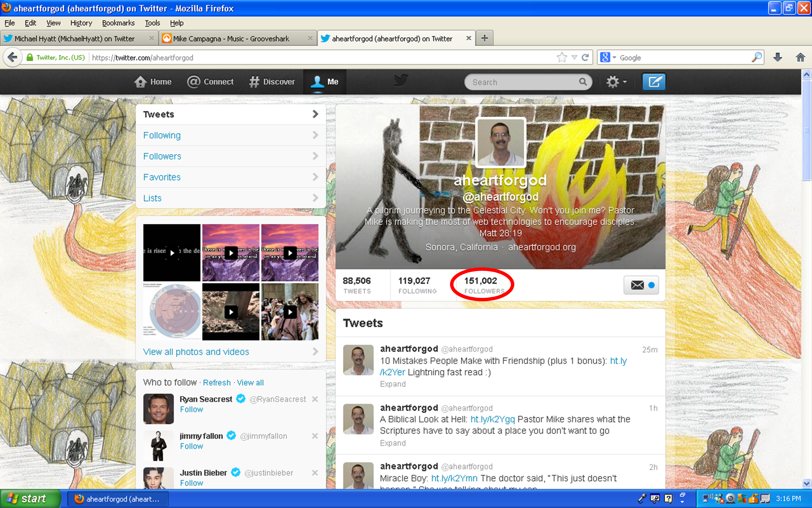Image resolution: width=812 pixels, height=508 pixels.
Task: Open the Firefox downloads arrow
Action: click(777, 57)
